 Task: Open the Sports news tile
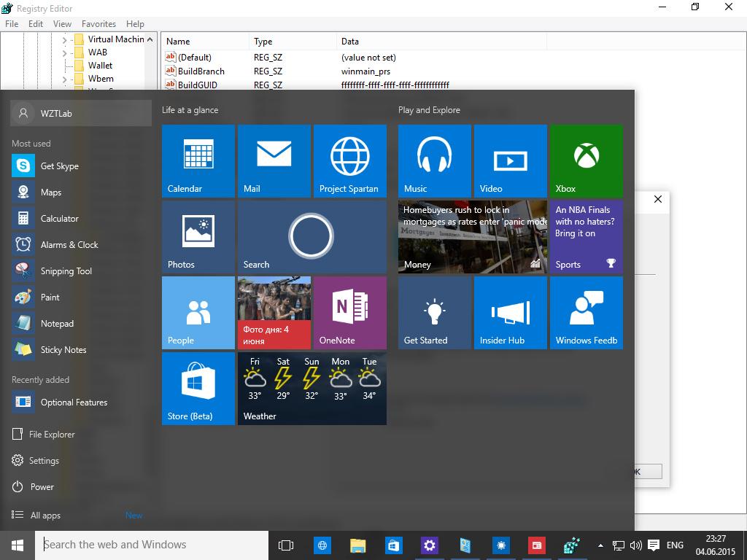pos(587,237)
